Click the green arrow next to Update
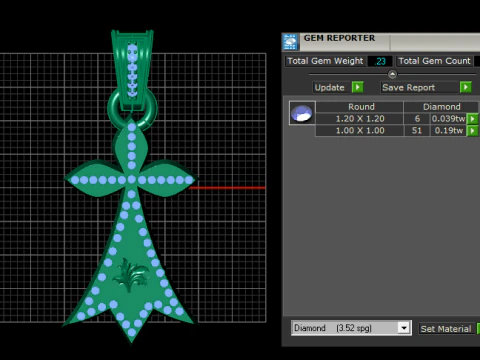The height and width of the screenshot is (360, 480). click(x=358, y=87)
